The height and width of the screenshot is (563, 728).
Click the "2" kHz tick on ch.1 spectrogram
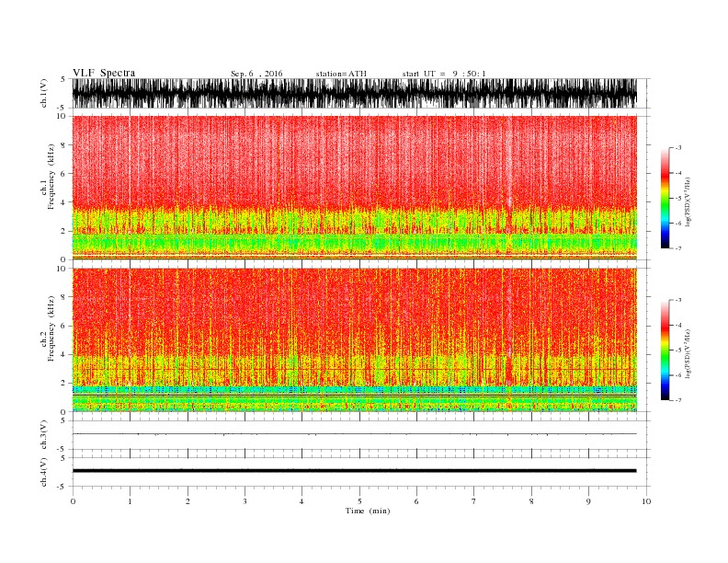pos(63,231)
